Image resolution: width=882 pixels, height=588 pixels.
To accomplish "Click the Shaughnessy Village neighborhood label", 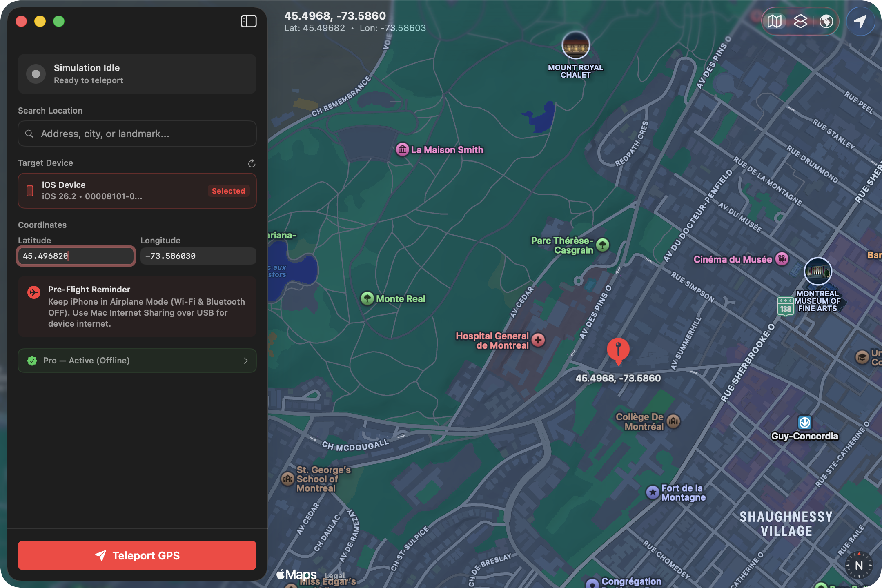I will pos(786,524).
